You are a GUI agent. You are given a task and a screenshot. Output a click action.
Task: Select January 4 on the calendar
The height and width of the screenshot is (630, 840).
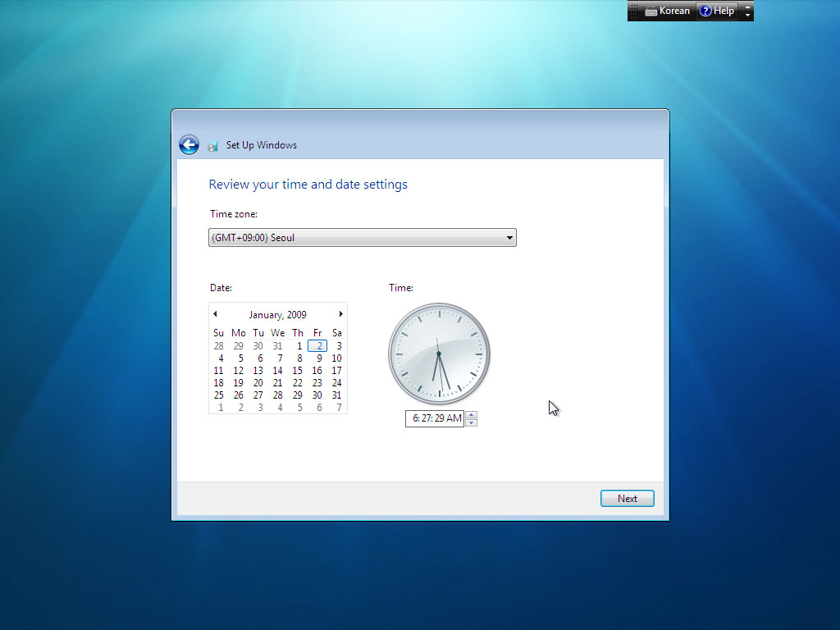click(221, 358)
